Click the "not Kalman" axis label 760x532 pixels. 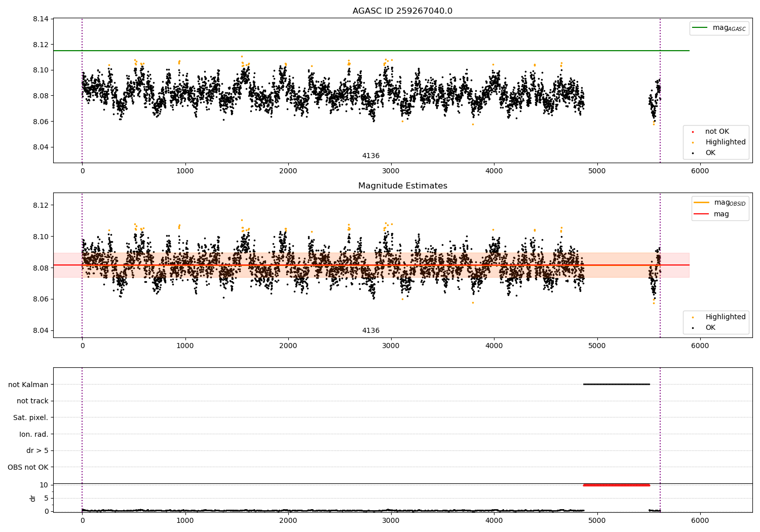(28, 385)
